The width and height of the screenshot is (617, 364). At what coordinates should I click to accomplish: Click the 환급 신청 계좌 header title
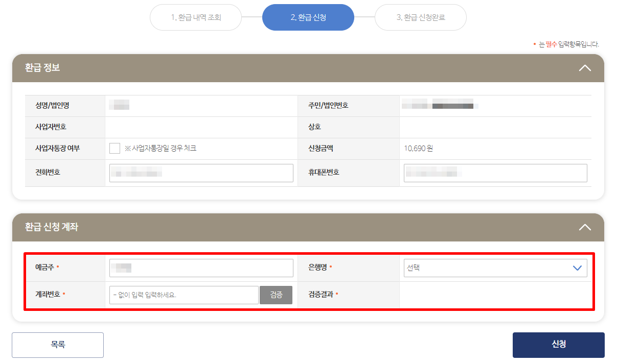(52, 227)
